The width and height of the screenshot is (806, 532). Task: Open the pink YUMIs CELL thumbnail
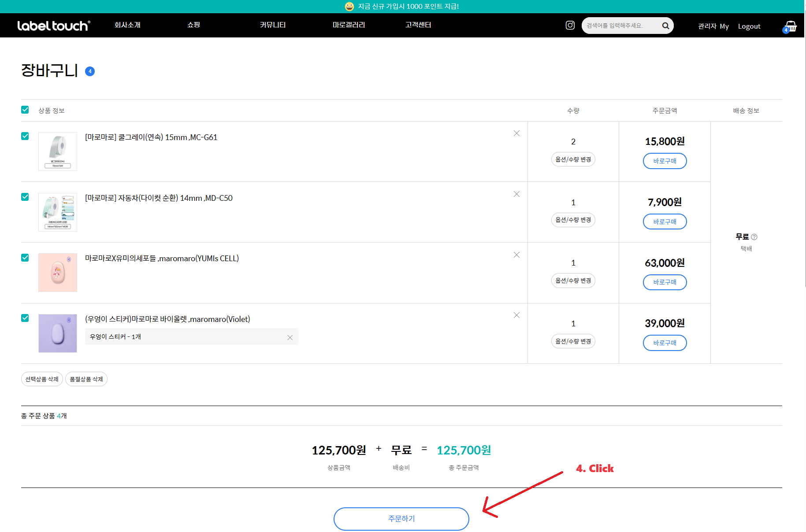pyautogui.click(x=58, y=273)
